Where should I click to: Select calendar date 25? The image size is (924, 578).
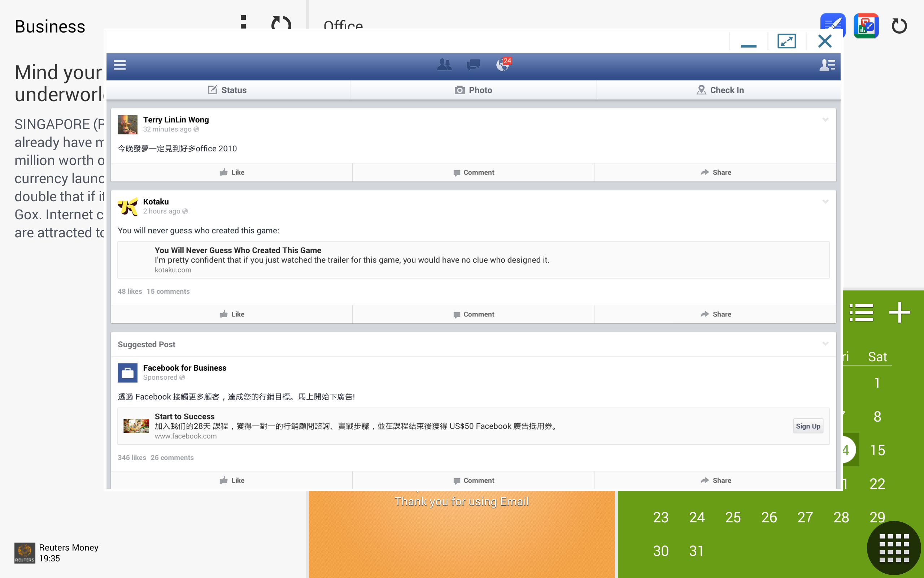coord(733,517)
